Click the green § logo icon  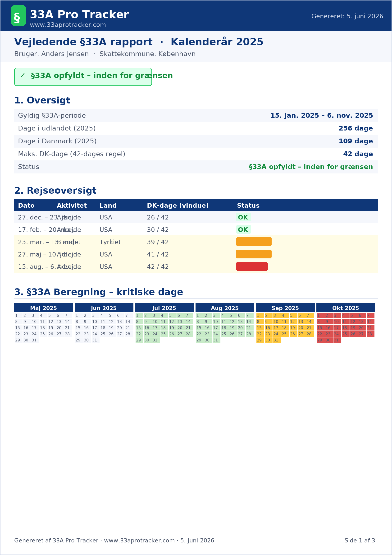coord(18,15)
